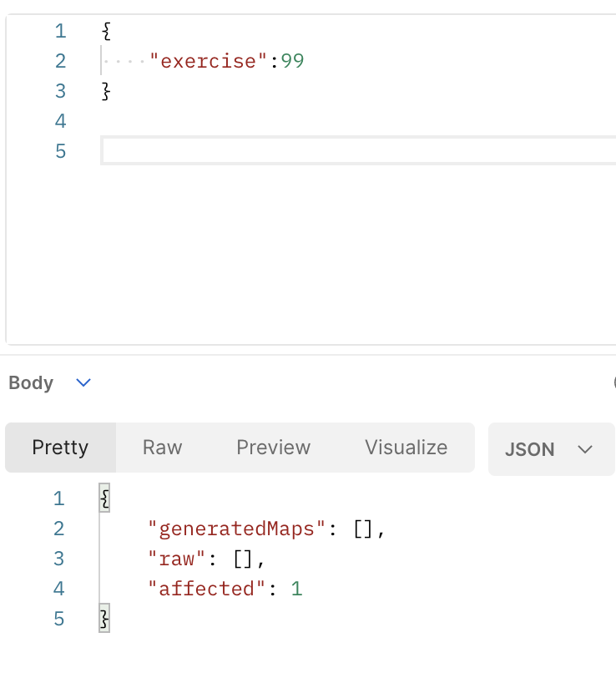This screenshot has width=616, height=673.
Task: Switch to the Raw view tab
Action: [162, 448]
